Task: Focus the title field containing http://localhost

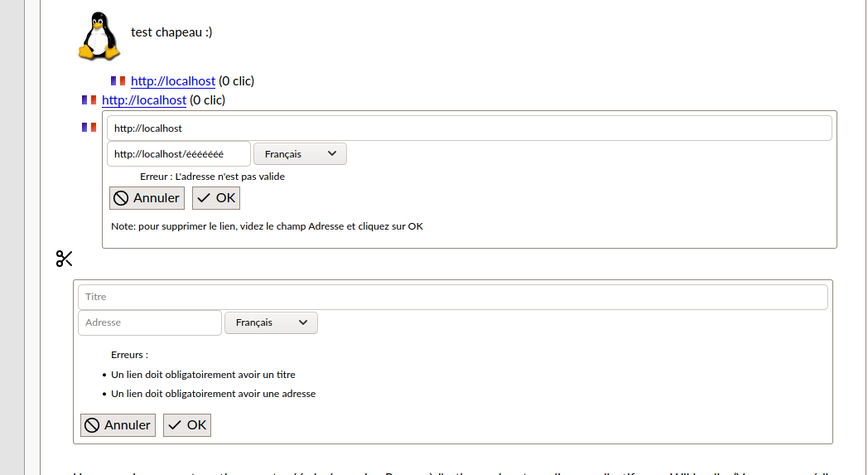Action: pos(469,128)
